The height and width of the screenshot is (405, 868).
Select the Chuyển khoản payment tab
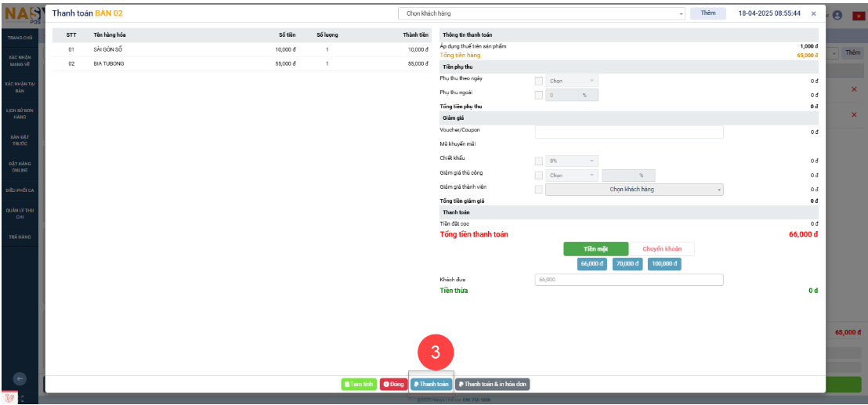(x=662, y=249)
